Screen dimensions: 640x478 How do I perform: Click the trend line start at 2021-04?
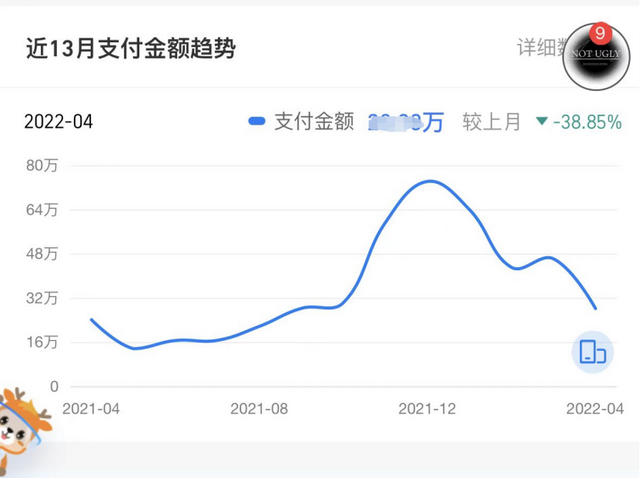click(91, 320)
